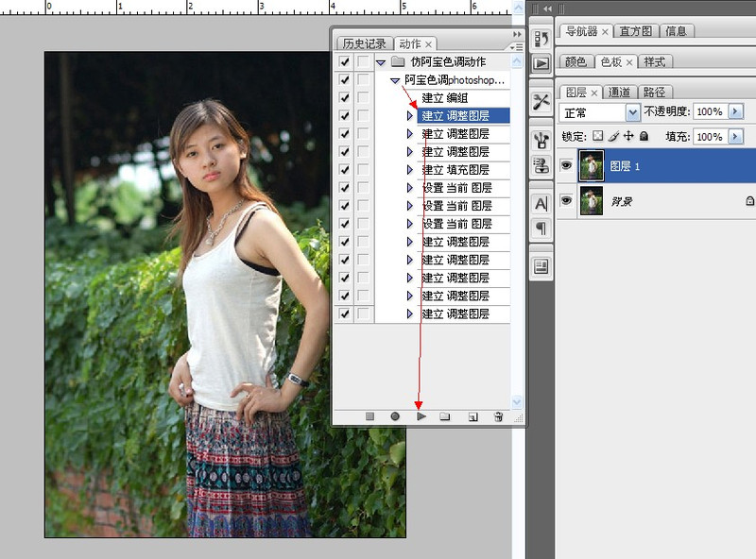Toggle dialog box for 建立 编组 step
Image resolution: width=756 pixels, height=559 pixels.
point(363,97)
